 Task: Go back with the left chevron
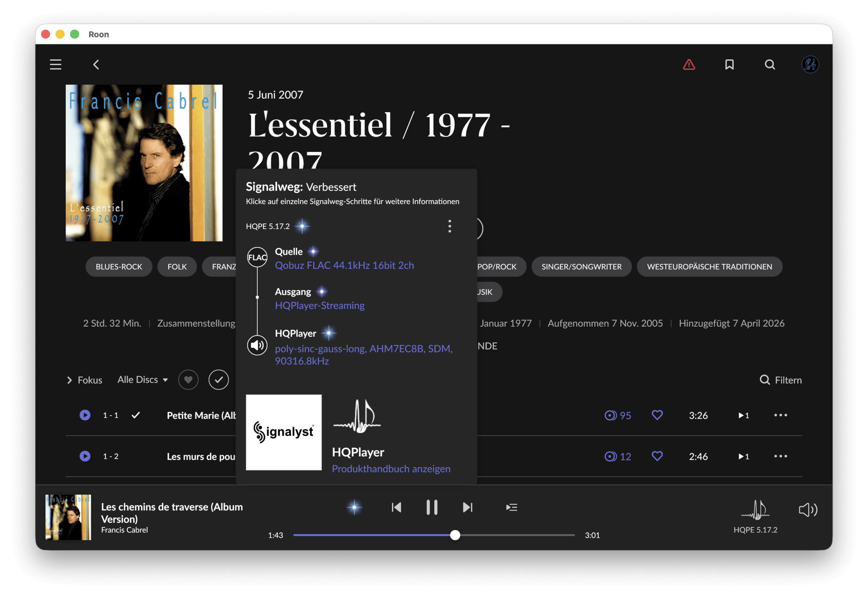click(96, 65)
